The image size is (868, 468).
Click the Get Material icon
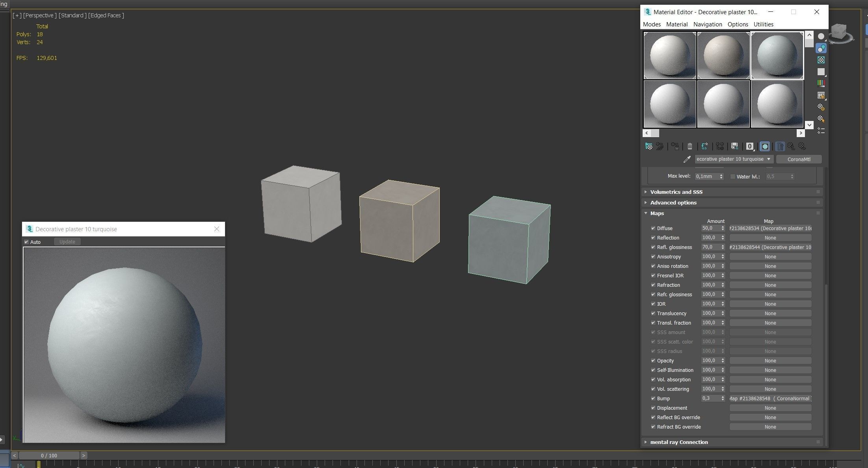tap(649, 147)
